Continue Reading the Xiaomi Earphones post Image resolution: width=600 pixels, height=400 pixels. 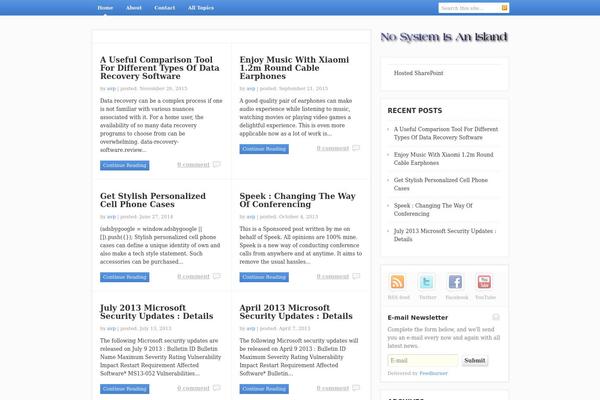click(x=264, y=149)
